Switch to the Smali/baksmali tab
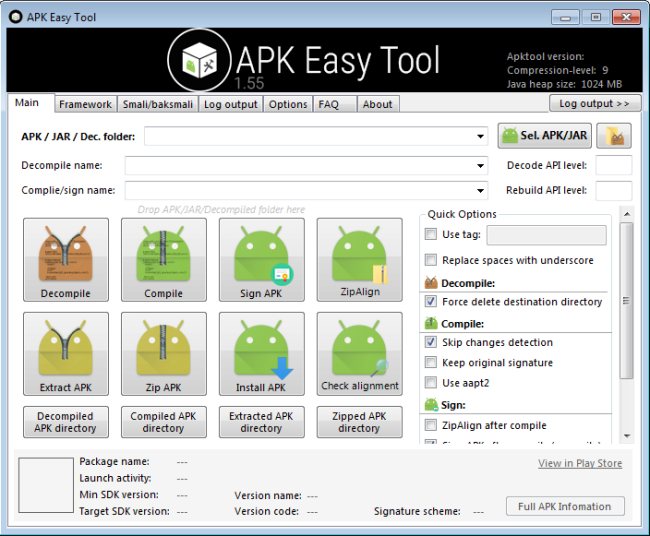The height and width of the screenshot is (536, 650). click(158, 104)
